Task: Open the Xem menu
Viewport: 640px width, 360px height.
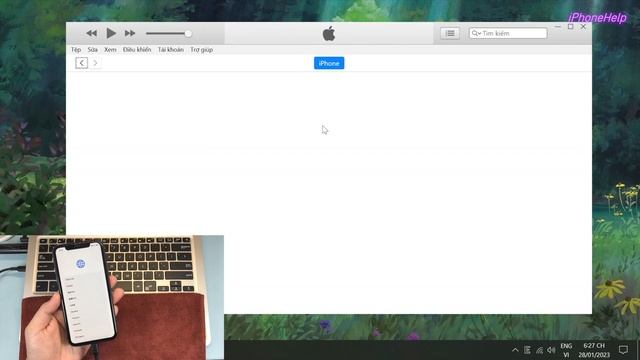Action: [x=110, y=49]
